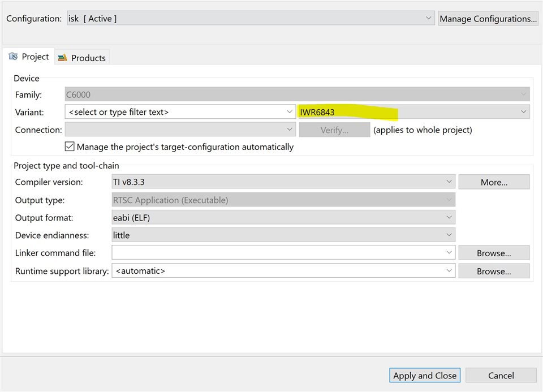Click the Linker command file text field
Screen dimensions: 543x392
point(278,252)
